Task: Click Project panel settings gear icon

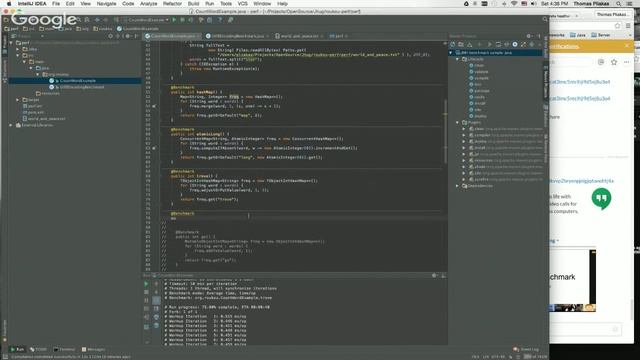Action: pos(127,36)
